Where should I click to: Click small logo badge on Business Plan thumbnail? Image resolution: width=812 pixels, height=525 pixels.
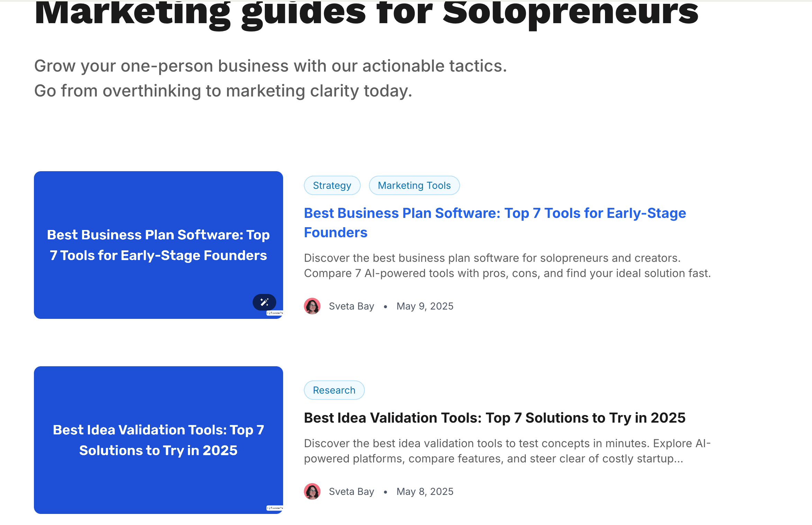pos(275,313)
